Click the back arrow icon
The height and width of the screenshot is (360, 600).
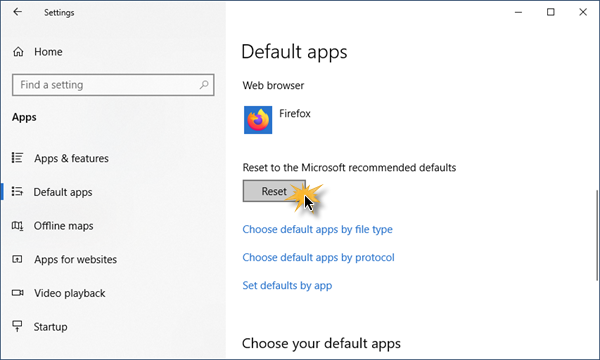tap(18, 12)
